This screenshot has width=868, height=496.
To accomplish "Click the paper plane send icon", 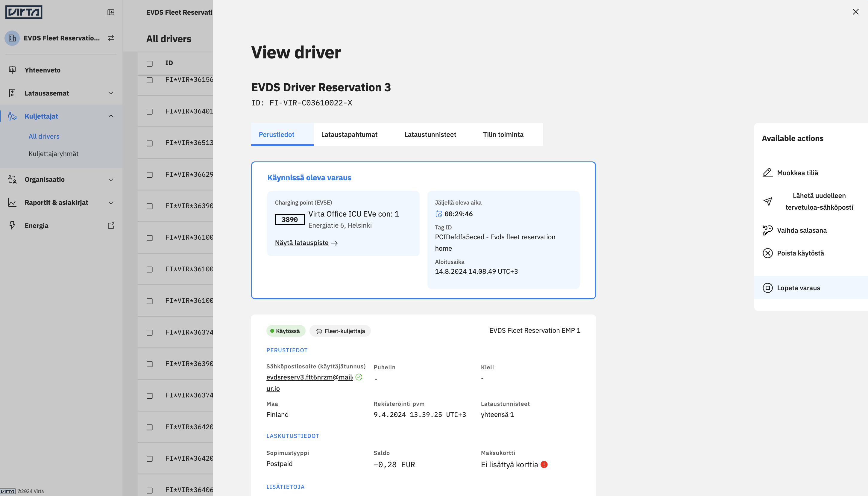I will point(768,201).
